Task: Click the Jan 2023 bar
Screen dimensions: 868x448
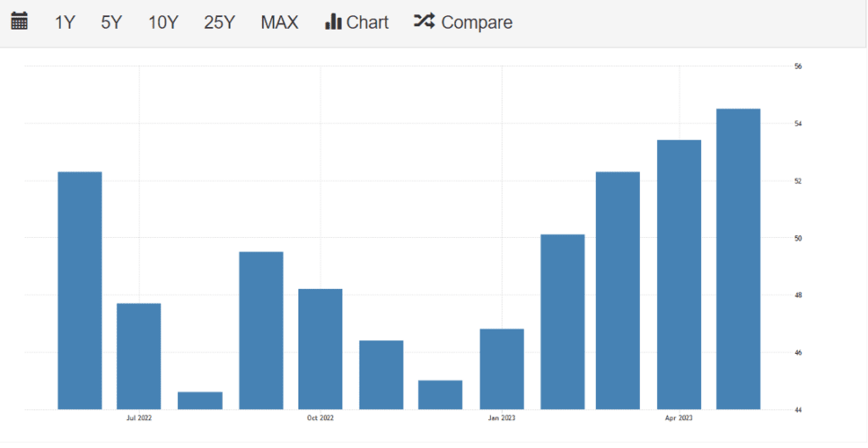Action: (502, 369)
